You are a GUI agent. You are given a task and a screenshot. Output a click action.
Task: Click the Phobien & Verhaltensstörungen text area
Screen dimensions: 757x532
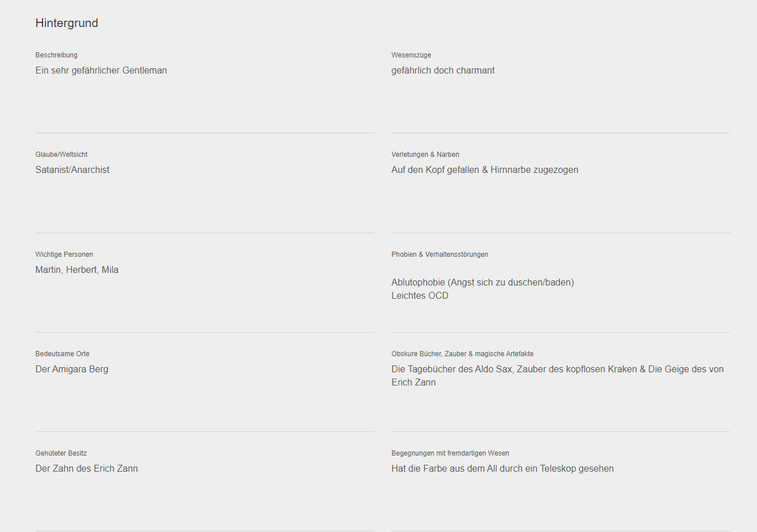561,297
